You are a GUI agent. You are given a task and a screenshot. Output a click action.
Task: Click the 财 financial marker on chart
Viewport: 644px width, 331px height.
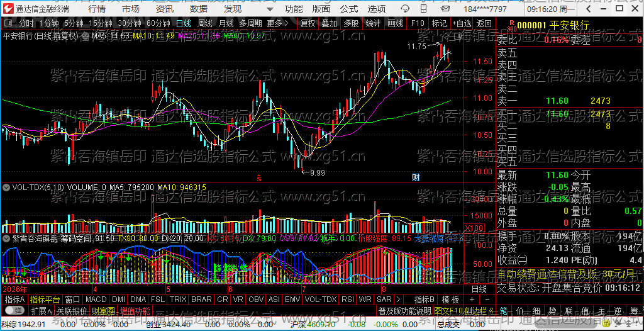click(x=416, y=177)
